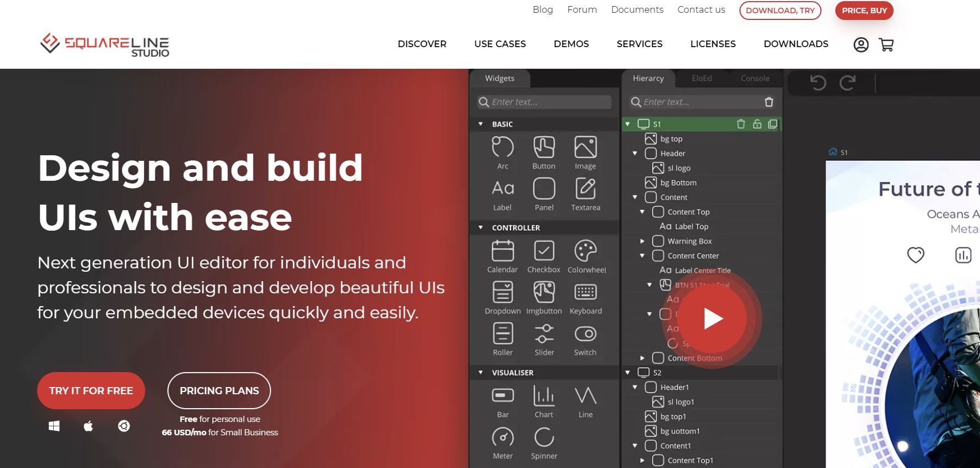Viewport: 980px width, 468px height.
Task: Select the Meter widget
Action: (503, 442)
